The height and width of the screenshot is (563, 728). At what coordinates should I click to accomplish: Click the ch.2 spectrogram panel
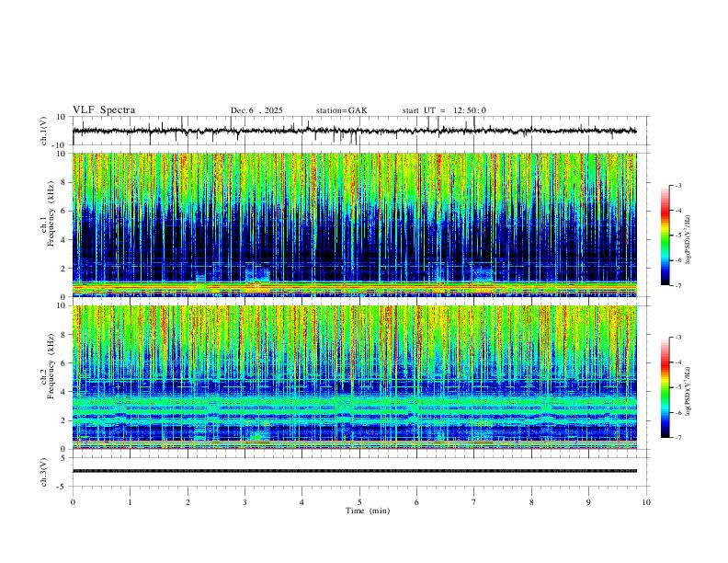click(354, 377)
